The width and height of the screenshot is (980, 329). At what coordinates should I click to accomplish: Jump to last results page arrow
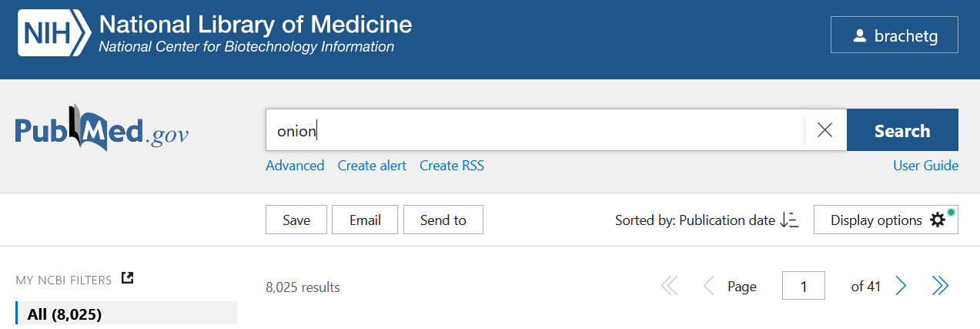(940, 287)
